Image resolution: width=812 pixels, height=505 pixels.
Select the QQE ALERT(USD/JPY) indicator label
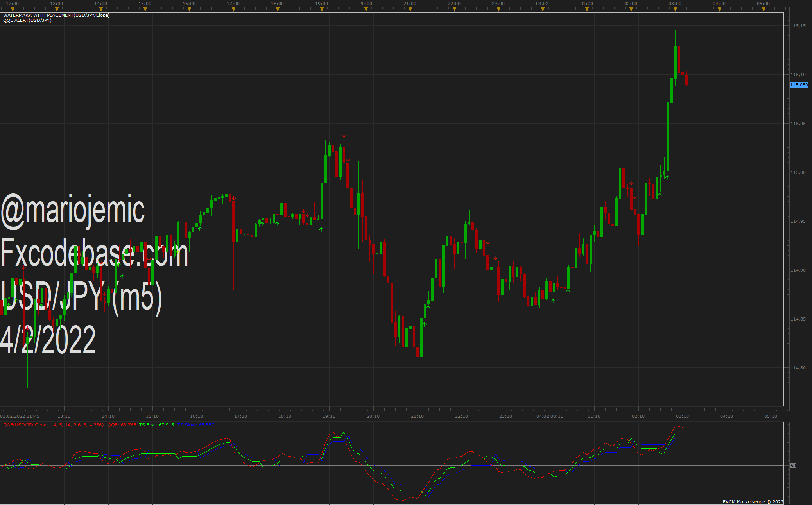[x=27, y=20]
